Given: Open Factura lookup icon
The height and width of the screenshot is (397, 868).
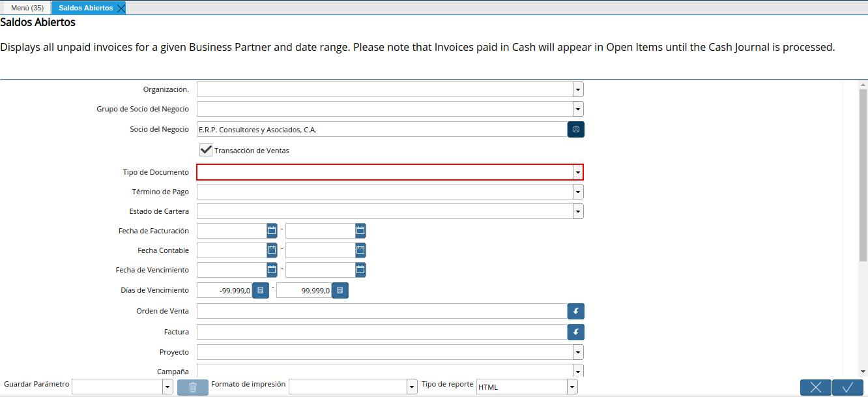Looking at the screenshot, I should tap(576, 332).
